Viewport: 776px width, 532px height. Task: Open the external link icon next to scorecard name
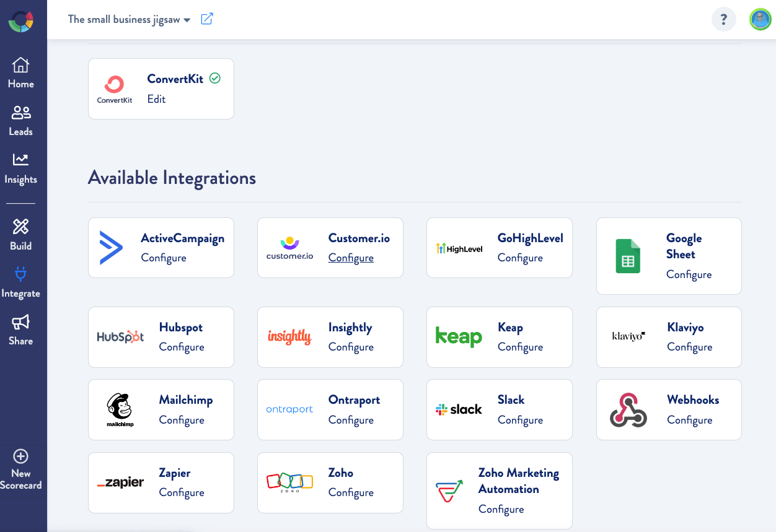coord(207,19)
